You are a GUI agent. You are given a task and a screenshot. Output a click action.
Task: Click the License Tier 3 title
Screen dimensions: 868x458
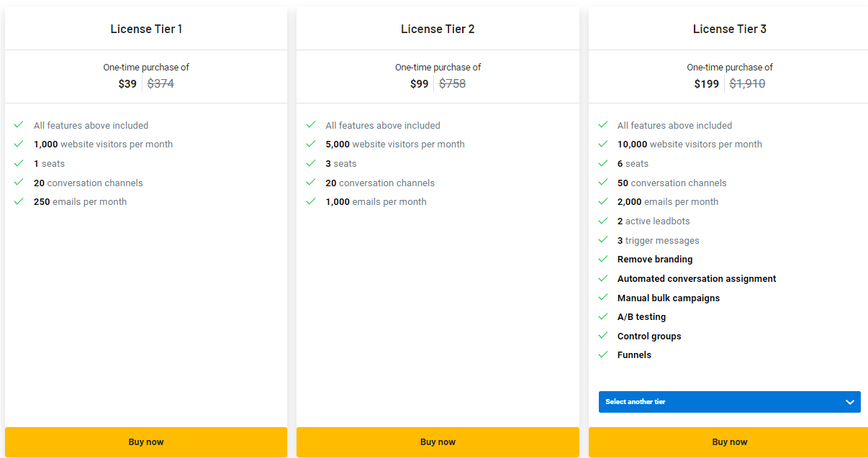729,29
